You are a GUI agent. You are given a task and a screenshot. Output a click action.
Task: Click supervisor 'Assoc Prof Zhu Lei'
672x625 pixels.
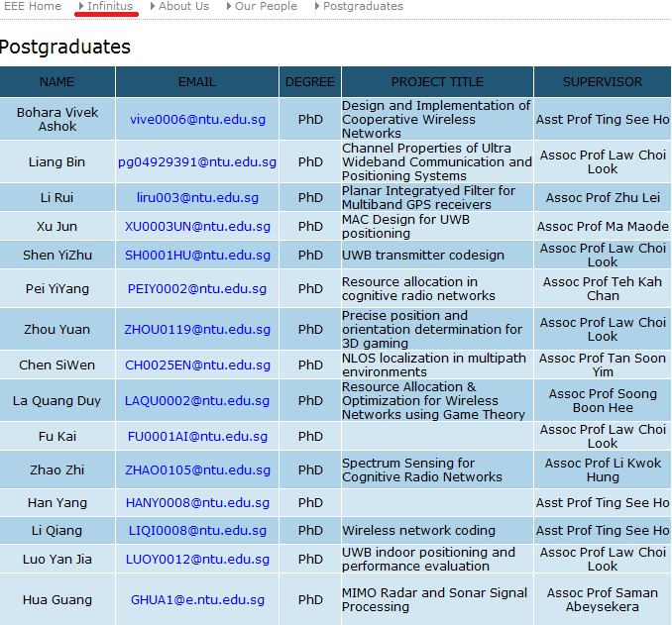(603, 197)
